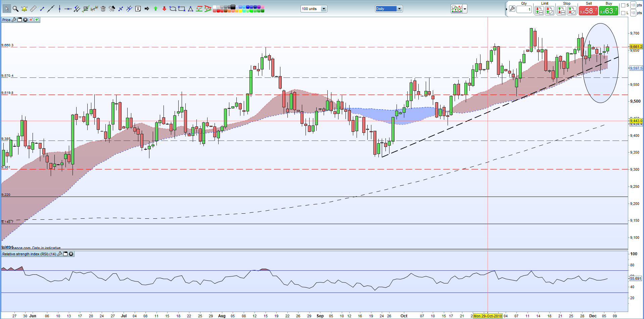Insert a red down arrow marker
Screen dimensions: 644x319
(x=164, y=9)
